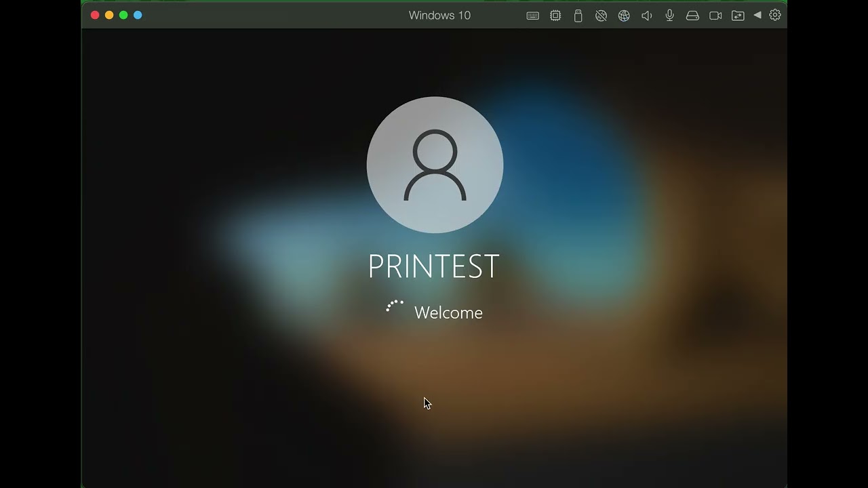This screenshot has height=488, width=868.
Task: Open the speaker sound icon
Action: (647, 16)
